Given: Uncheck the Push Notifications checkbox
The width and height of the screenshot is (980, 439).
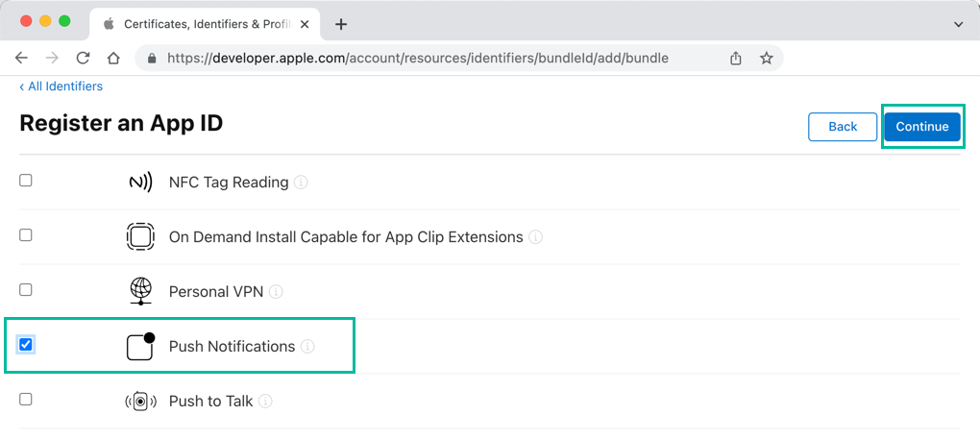Looking at the screenshot, I should pyautogui.click(x=26, y=344).
